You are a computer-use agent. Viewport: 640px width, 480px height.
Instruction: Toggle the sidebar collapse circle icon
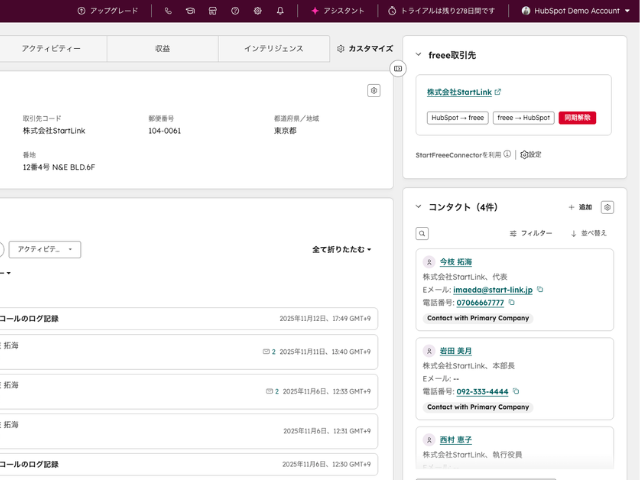(x=398, y=69)
